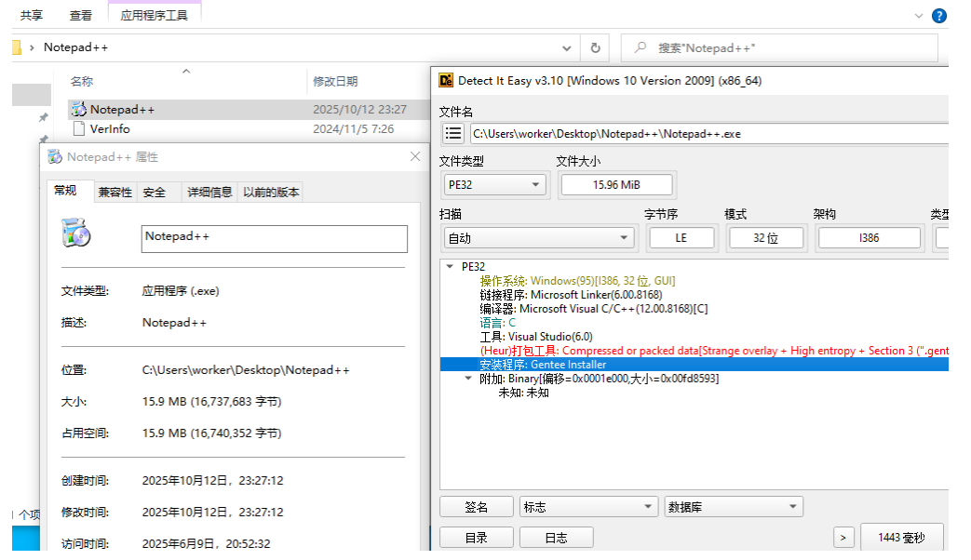This screenshot has width=971, height=560.
Task: Open the 自动 scan mode dropdown
Action: (x=538, y=238)
